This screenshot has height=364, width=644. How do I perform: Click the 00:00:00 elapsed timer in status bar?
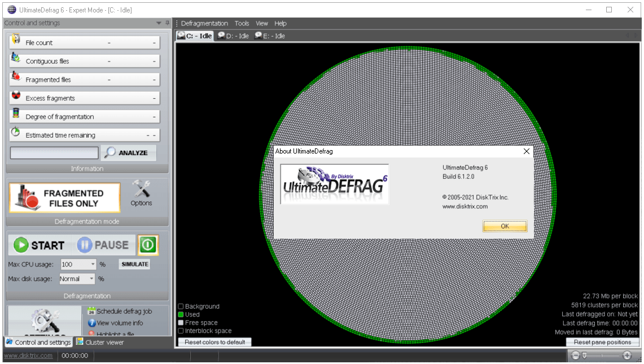click(75, 356)
